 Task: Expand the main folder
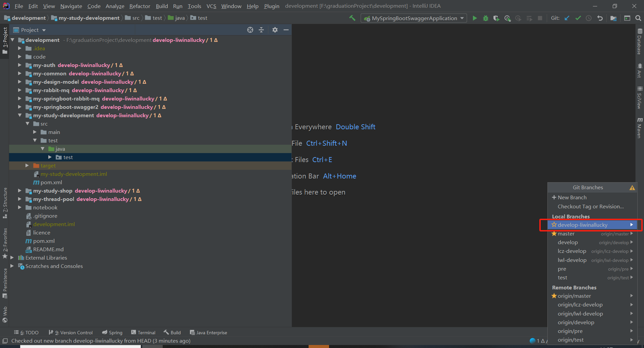(x=35, y=132)
